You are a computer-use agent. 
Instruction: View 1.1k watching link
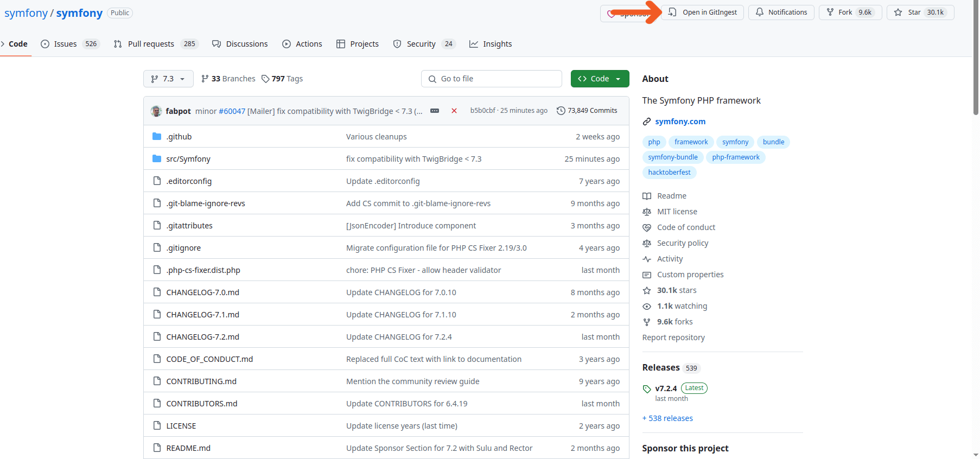675,306
